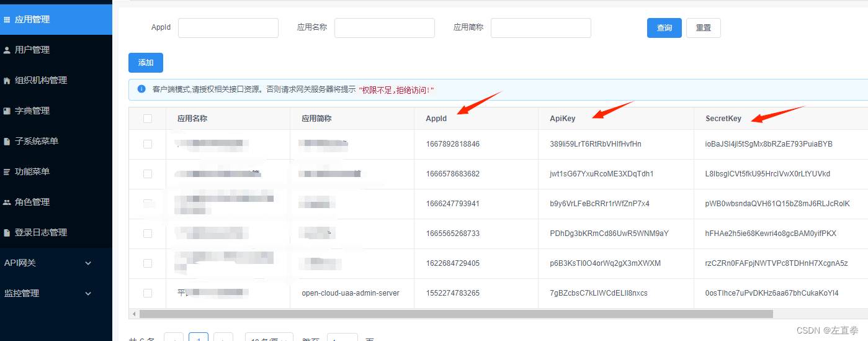868x341 pixels.
Task: Check the row with AppId 1666247793941
Action: pyautogui.click(x=148, y=204)
